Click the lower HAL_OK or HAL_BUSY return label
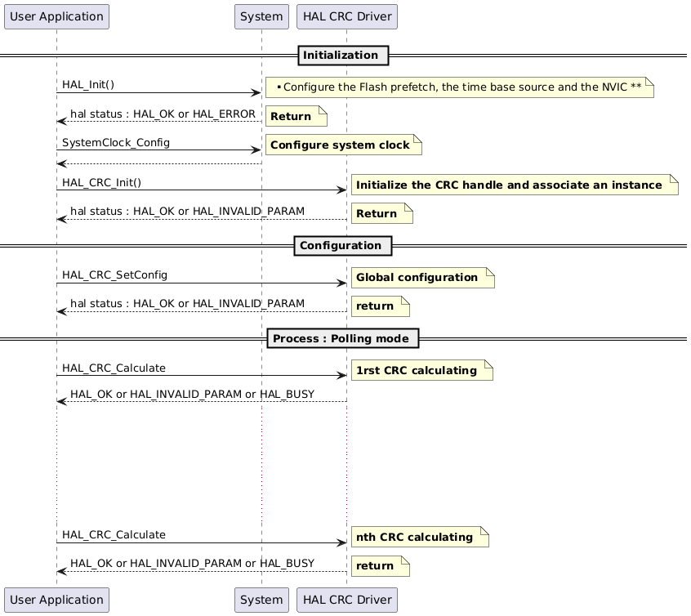Screen dimensions: 691x616 click(x=192, y=563)
